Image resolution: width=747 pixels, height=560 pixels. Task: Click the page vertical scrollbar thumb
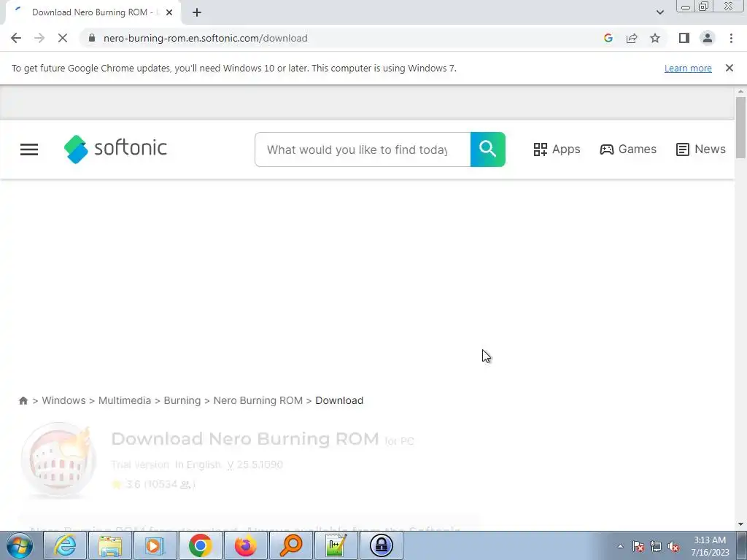pos(740,127)
